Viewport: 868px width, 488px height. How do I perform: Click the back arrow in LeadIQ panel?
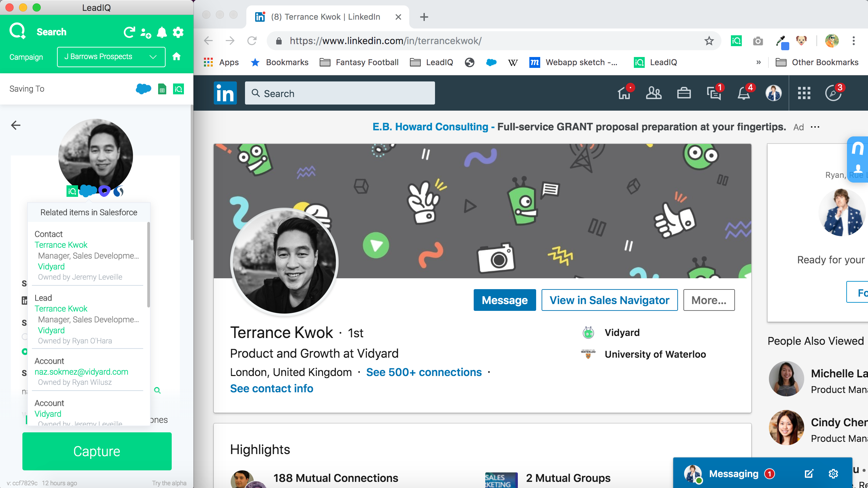coord(16,125)
